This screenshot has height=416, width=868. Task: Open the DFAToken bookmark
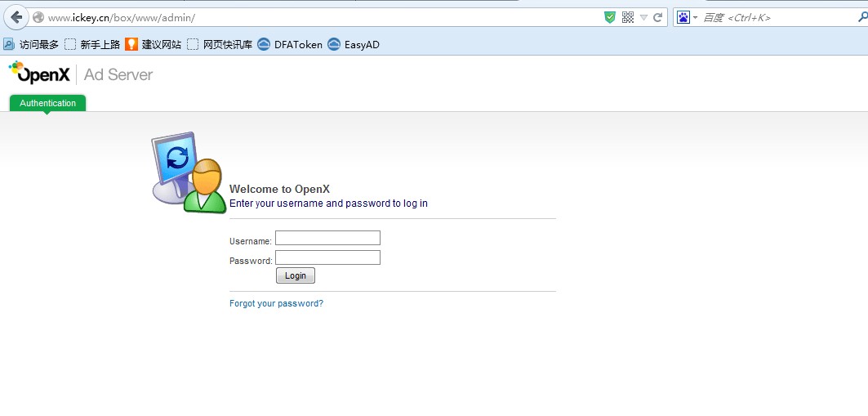point(290,45)
